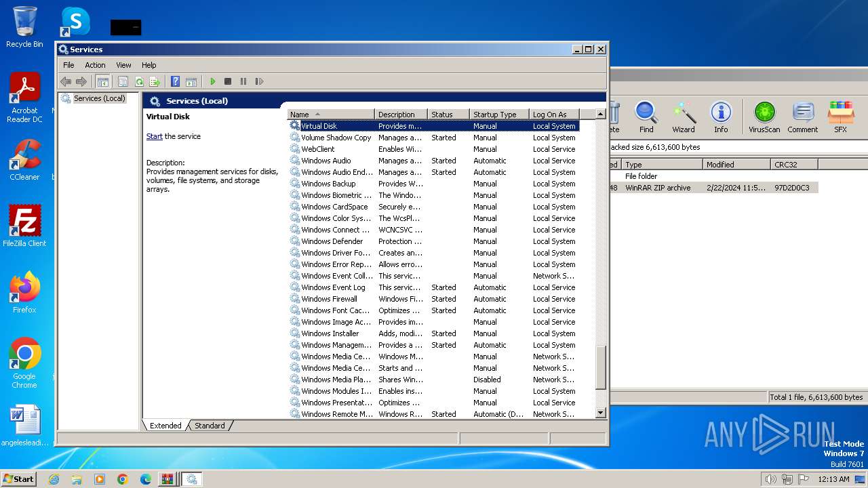Viewport: 868px width, 488px height.
Task: Open Internet Explorer from the taskbar
Action: coord(54,479)
